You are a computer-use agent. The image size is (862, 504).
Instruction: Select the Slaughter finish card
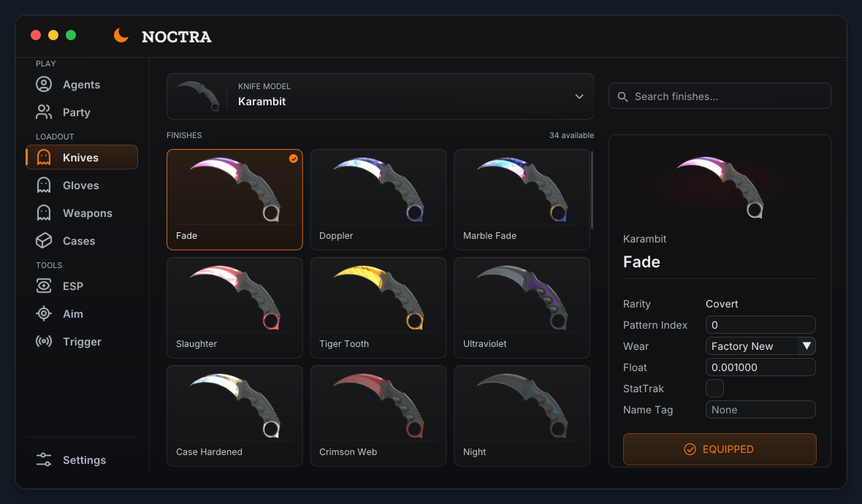tap(234, 308)
